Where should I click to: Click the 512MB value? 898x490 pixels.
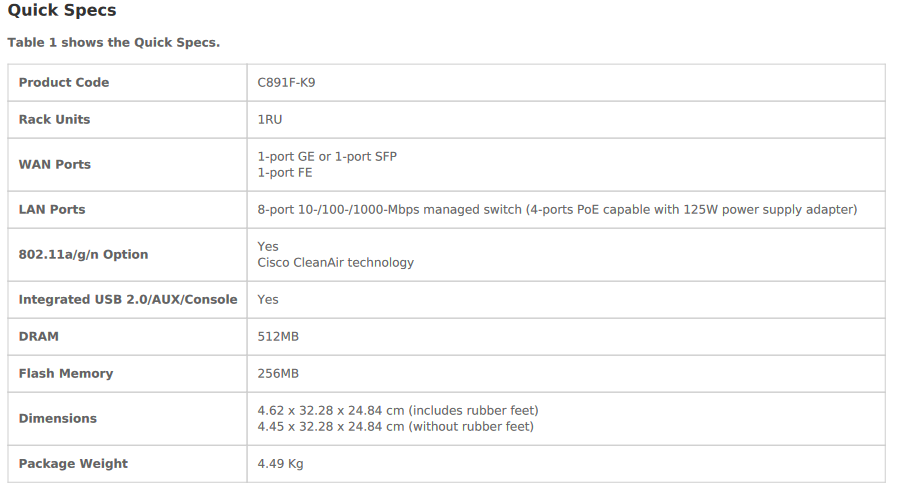[x=278, y=336]
